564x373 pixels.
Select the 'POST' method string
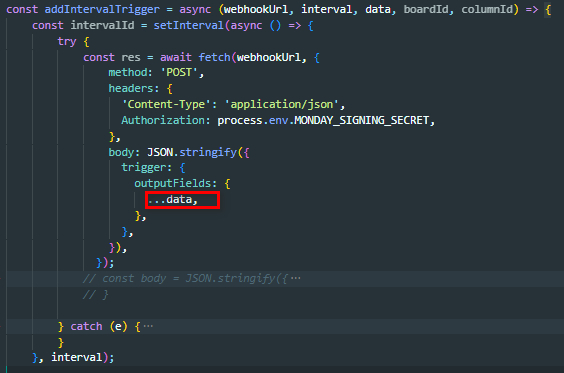179,73
